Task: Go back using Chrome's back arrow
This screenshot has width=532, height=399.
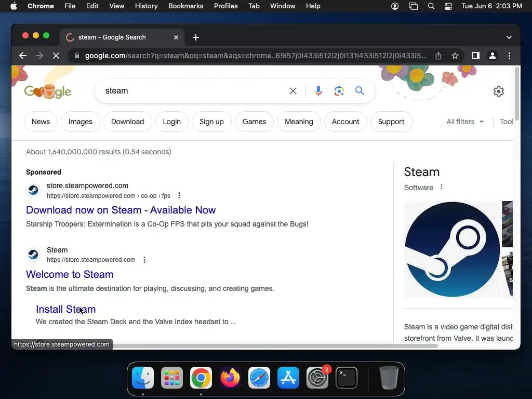Action: tap(23, 56)
